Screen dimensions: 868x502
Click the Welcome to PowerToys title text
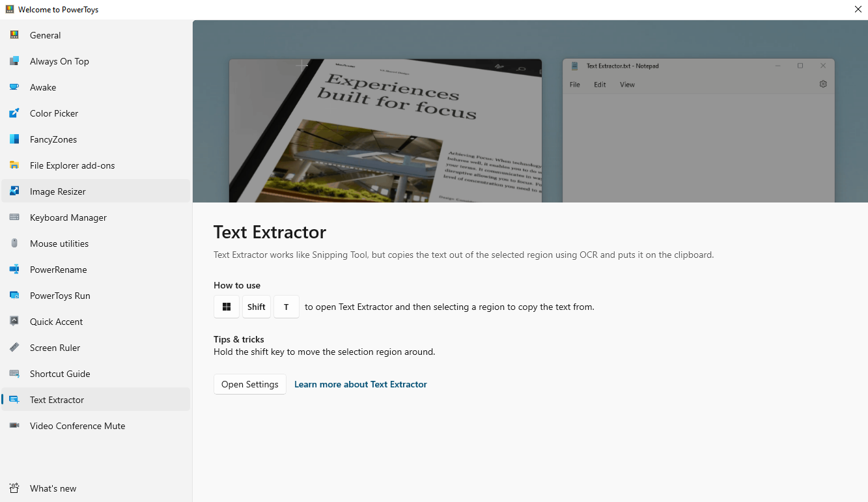tap(59, 10)
